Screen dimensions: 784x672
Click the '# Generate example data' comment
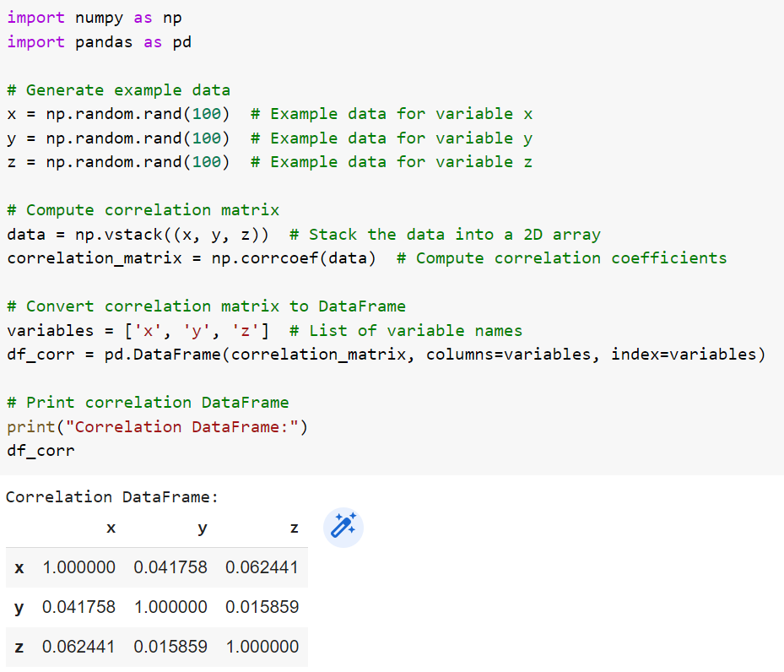pyautogui.click(x=118, y=90)
